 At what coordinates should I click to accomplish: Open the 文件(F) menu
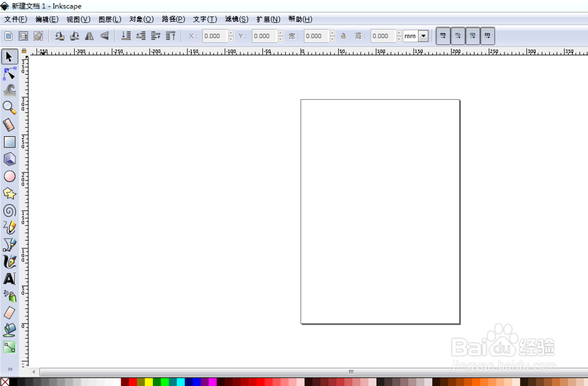pyautogui.click(x=15, y=19)
